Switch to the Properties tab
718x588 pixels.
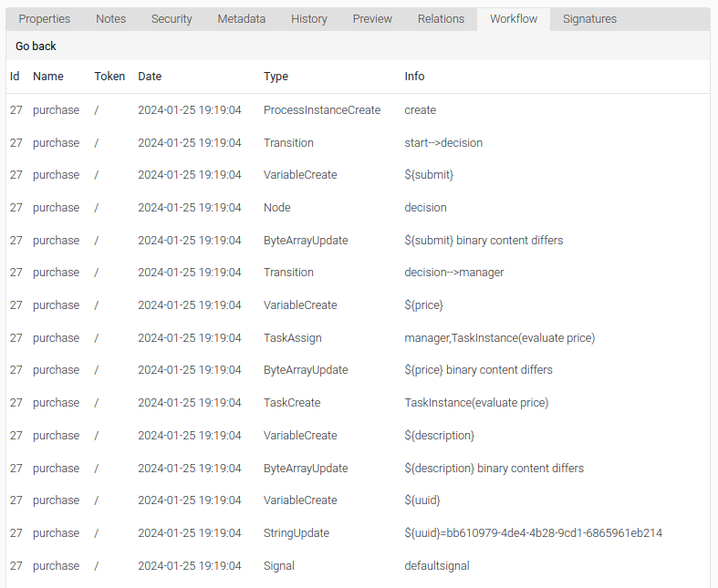[45, 19]
